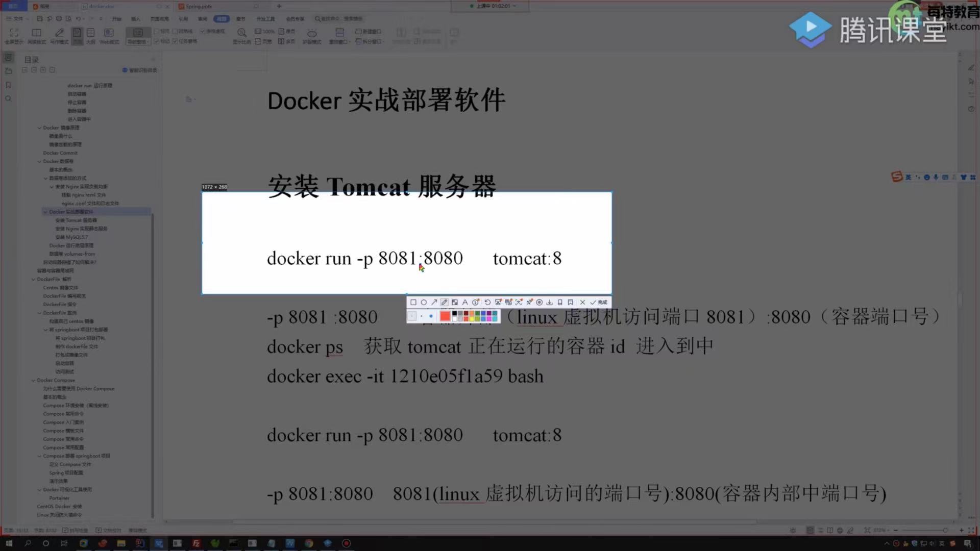Select the mosaic blur tool

pyautogui.click(x=455, y=303)
